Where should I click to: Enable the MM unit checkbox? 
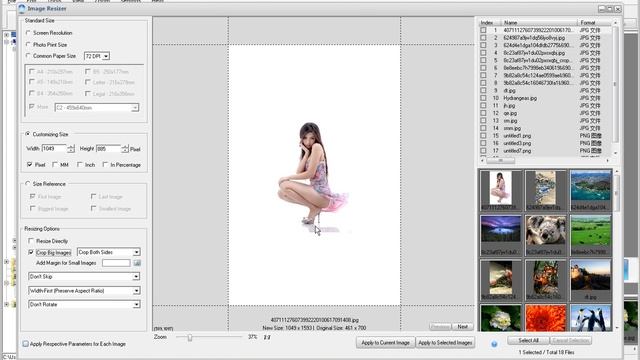point(55,164)
